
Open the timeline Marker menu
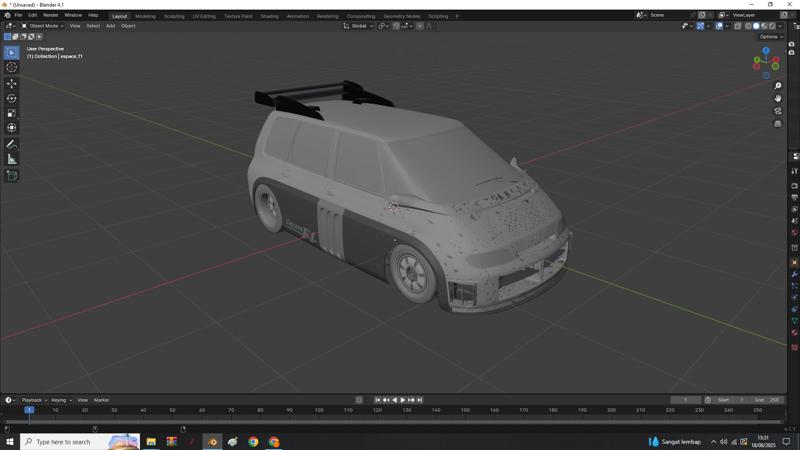click(101, 400)
